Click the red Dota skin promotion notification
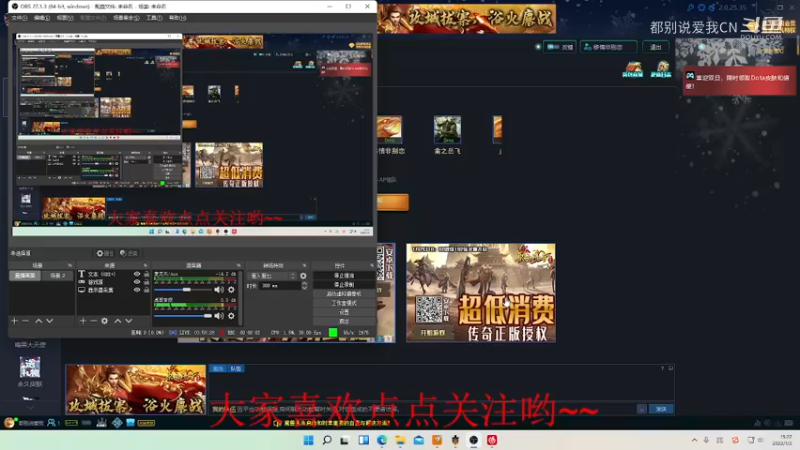The image size is (800, 450). point(739,82)
